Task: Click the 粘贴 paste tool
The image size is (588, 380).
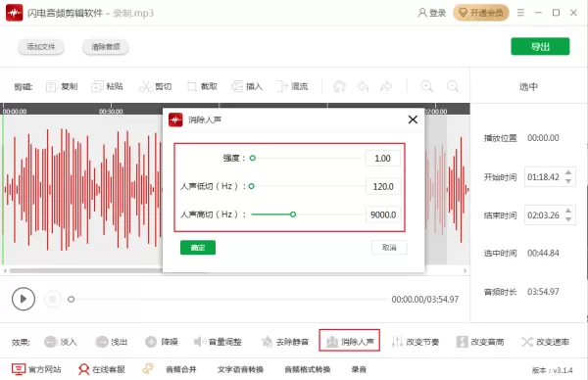Action: click(107, 86)
